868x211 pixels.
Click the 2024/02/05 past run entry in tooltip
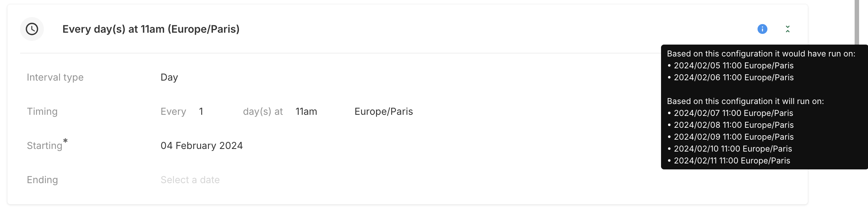733,65
